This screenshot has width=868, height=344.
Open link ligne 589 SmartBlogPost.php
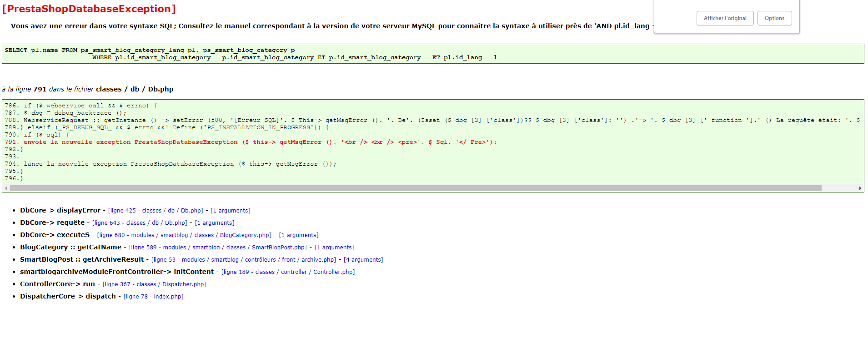tap(218, 248)
